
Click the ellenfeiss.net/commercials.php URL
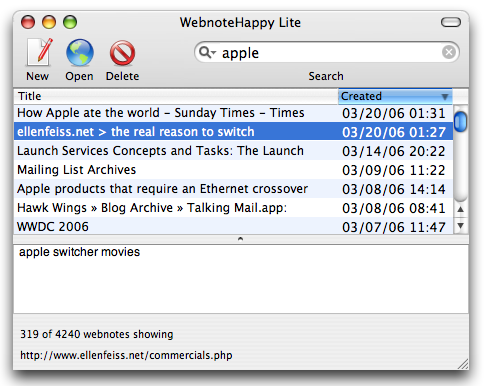126,355
